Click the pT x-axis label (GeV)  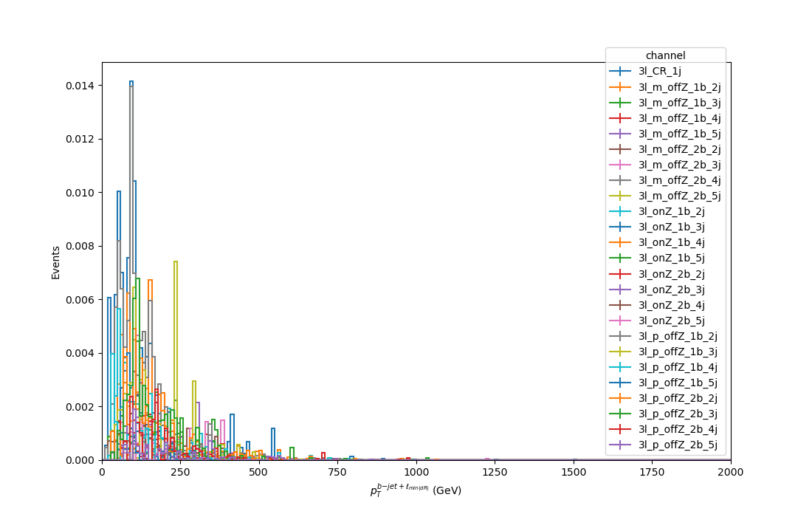416,489
